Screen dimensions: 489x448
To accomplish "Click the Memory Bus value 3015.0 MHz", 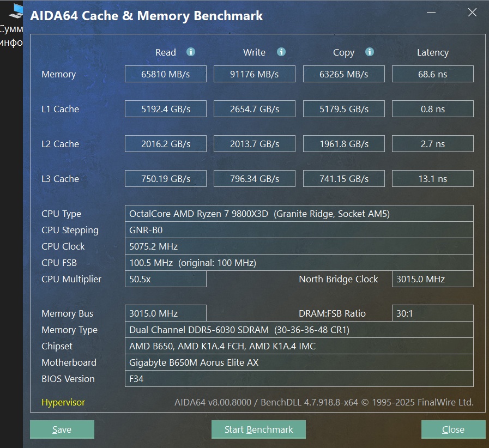I will (166, 313).
